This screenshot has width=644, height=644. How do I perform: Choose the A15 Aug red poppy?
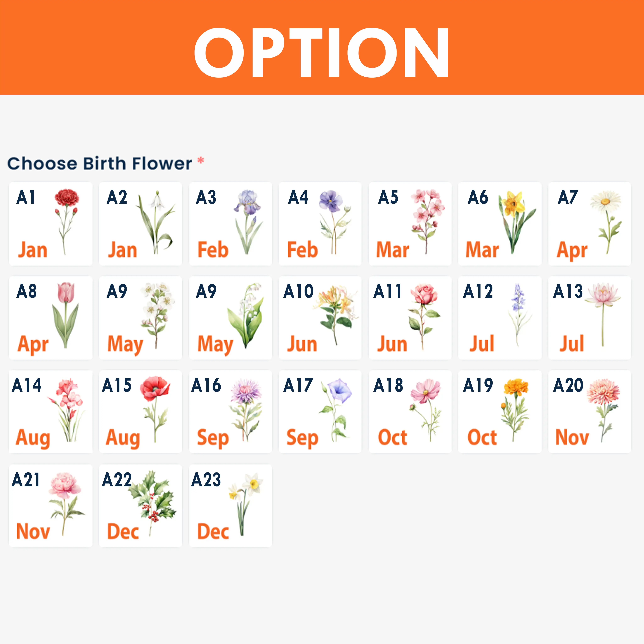point(140,412)
